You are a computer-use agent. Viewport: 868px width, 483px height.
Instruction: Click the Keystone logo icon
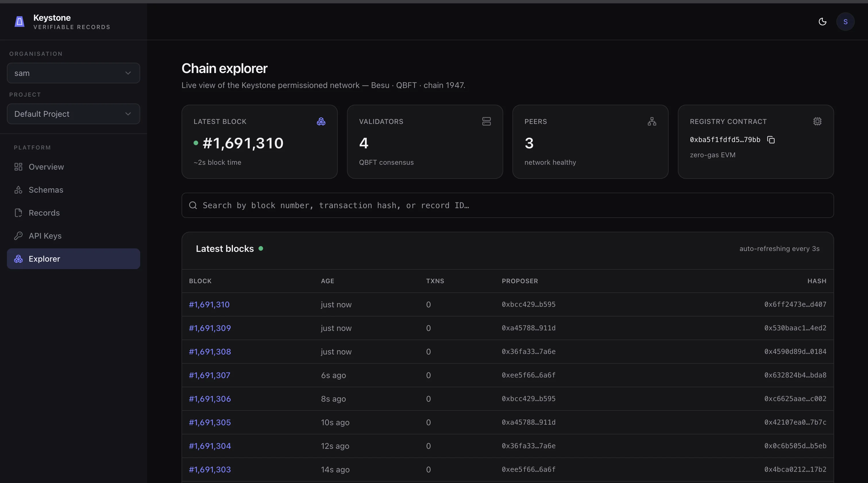[x=20, y=22]
